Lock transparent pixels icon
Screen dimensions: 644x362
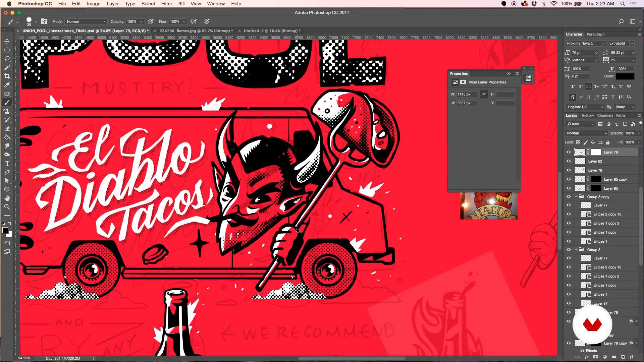coord(578,142)
